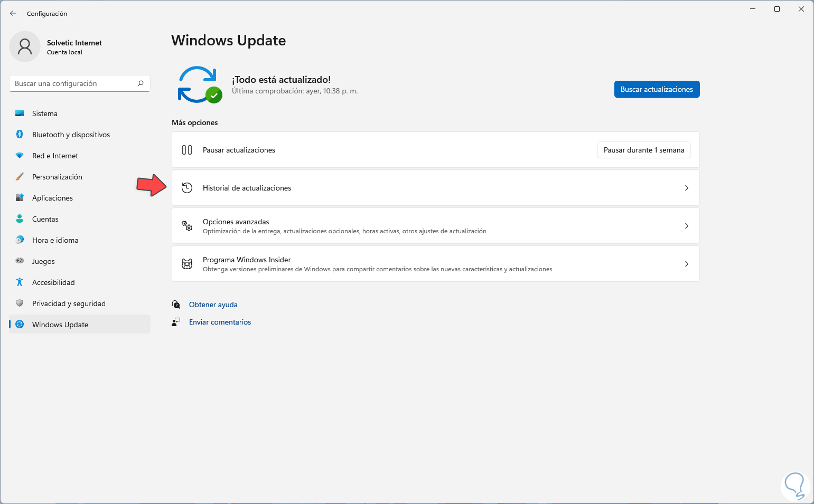Click the Cuenta local label

64,52
